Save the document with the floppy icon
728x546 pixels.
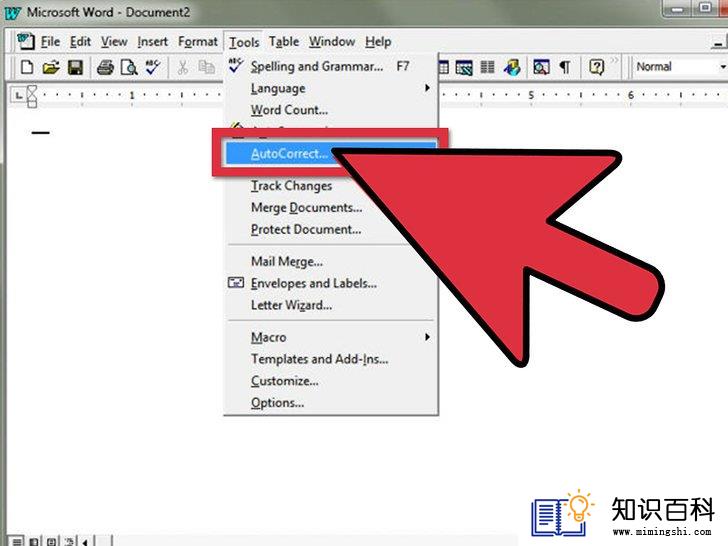[x=75, y=67]
